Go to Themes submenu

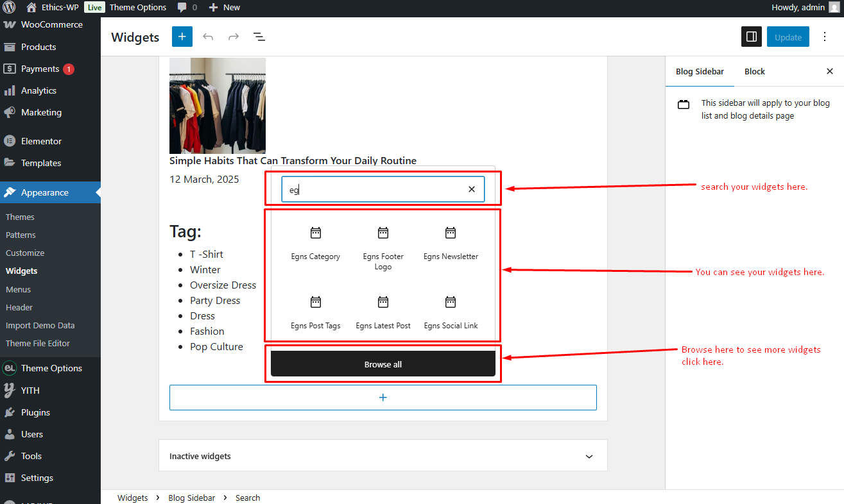pyautogui.click(x=20, y=217)
